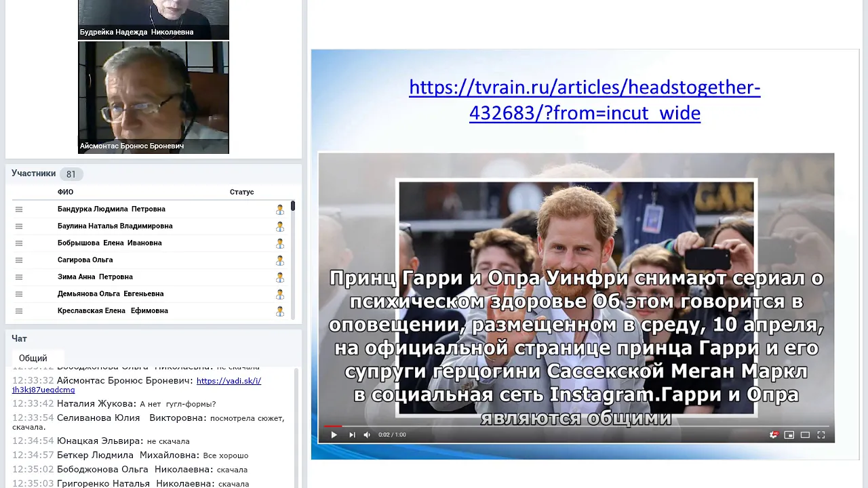Click the 12:35:02 Бободжонова Ольга Николаевна message
The image size is (868, 488).
tap(130, 470)
